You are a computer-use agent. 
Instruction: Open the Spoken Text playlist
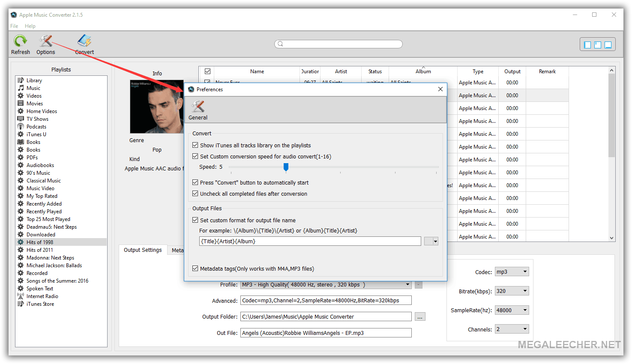pyautogui.click(x=40, y=289)
